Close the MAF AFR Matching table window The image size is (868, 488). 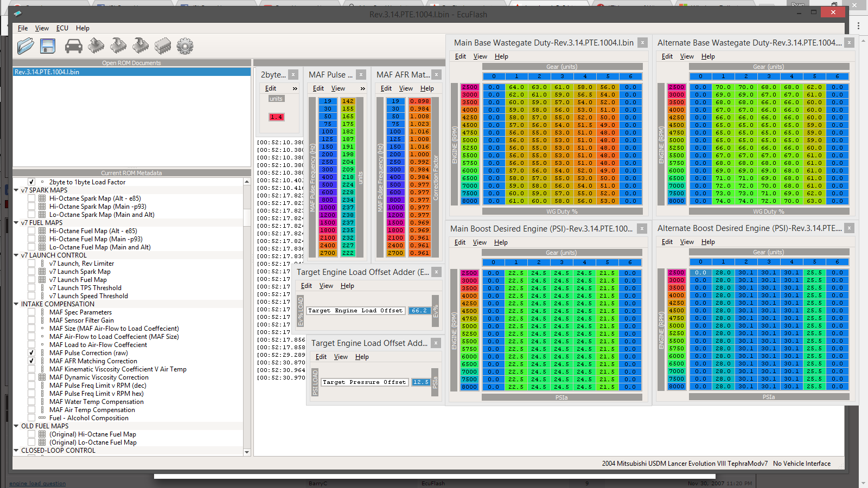pyautogui.click(x=437, y=75)
